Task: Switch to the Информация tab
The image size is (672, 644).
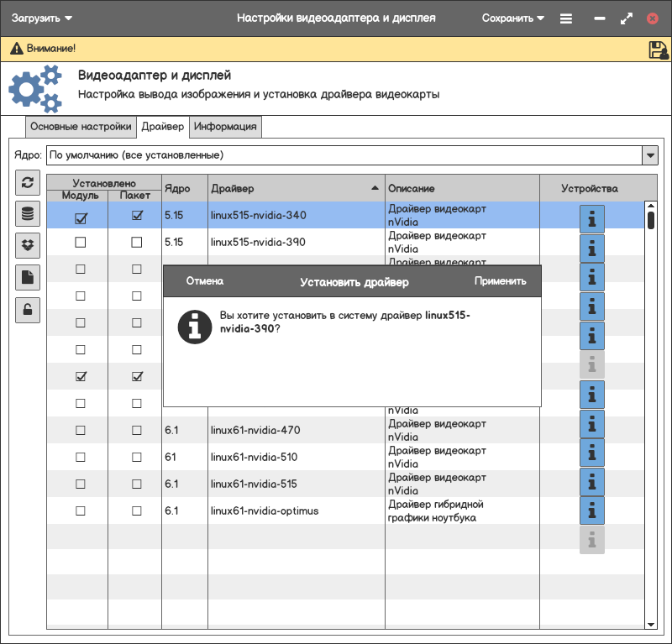Action: [225, 127]
